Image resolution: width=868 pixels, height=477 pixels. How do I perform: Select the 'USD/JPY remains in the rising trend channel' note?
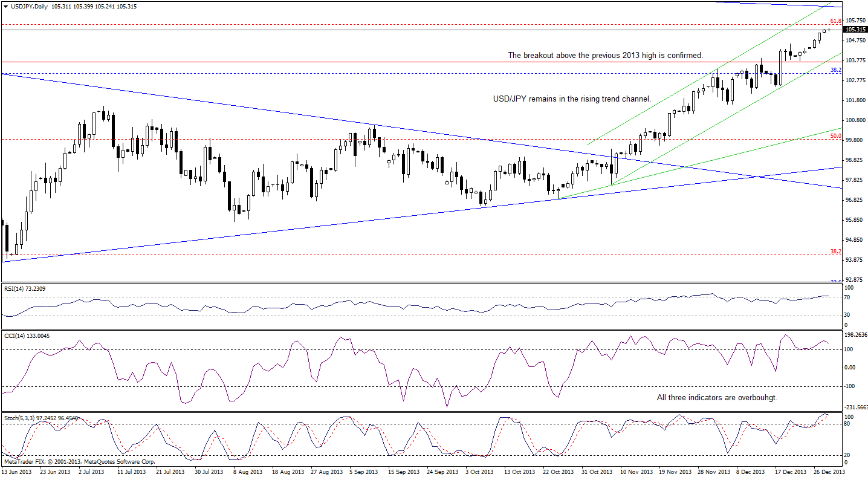572,99
